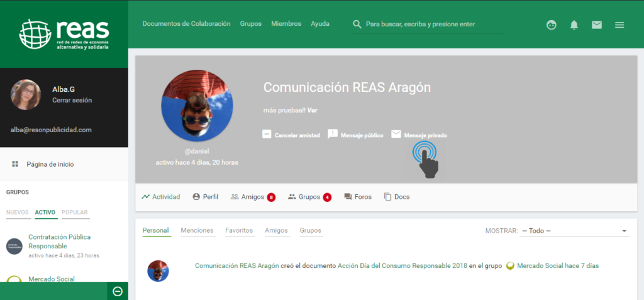
Task: Click Cancelar amistad button
Action: 291,135
